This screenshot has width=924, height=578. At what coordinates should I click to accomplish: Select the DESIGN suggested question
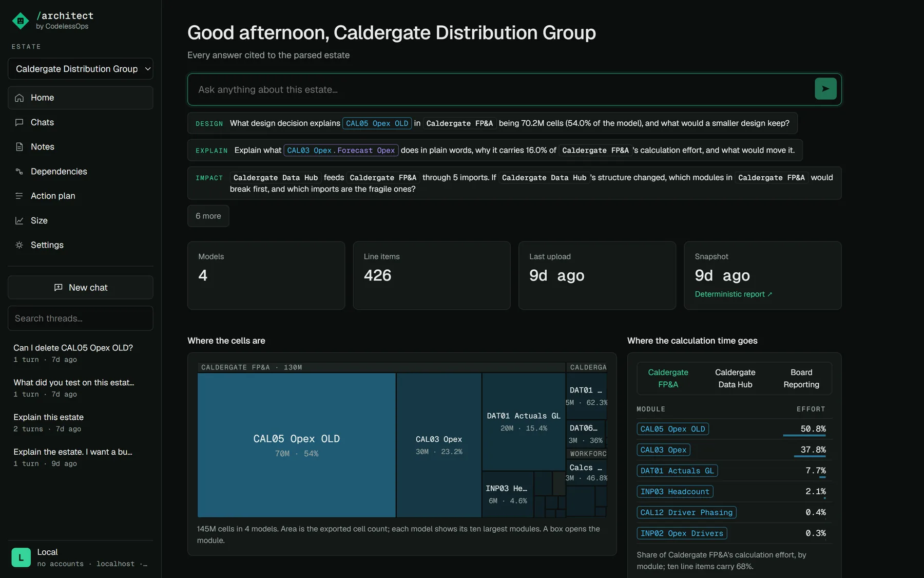[x=492, y=123]
